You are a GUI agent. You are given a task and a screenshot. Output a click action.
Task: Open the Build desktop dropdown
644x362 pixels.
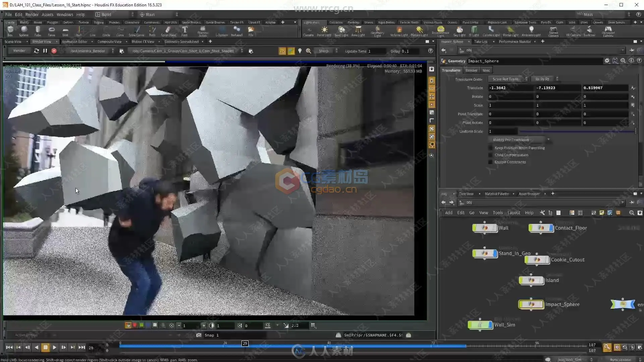(x=114, y=14)
